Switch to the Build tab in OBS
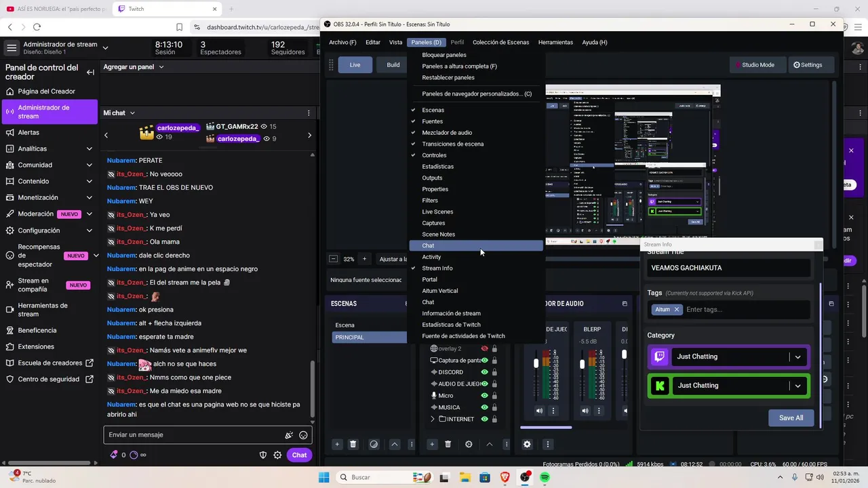Screen dimensions: 868x488 point(393,65)
